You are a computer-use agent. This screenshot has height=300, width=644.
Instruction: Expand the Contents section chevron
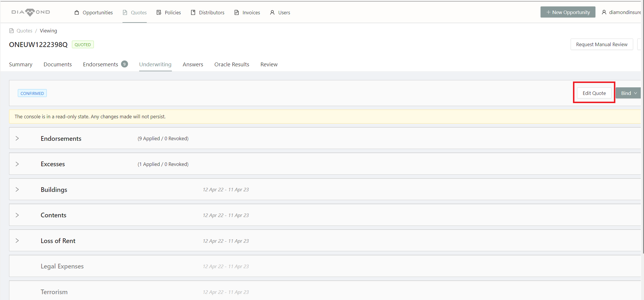point(17,215)
